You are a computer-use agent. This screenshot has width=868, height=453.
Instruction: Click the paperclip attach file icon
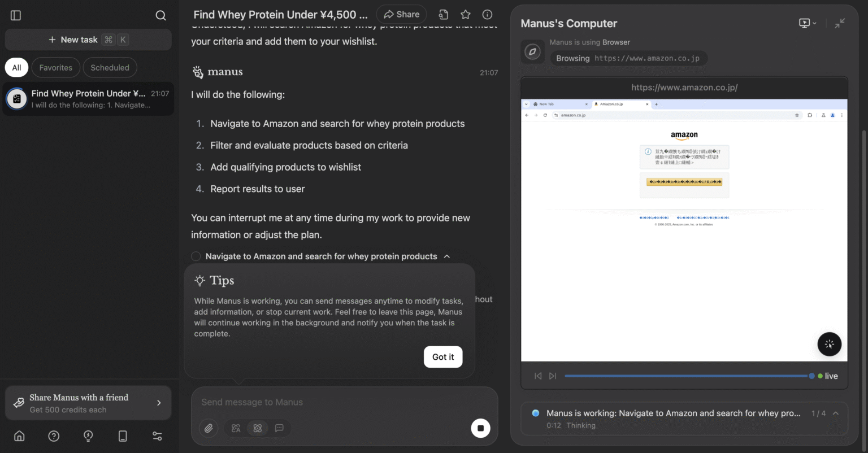coord(209,428)
